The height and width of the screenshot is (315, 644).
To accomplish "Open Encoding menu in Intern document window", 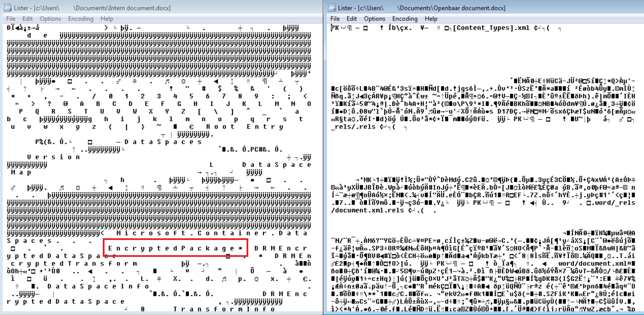I will 80,19.
